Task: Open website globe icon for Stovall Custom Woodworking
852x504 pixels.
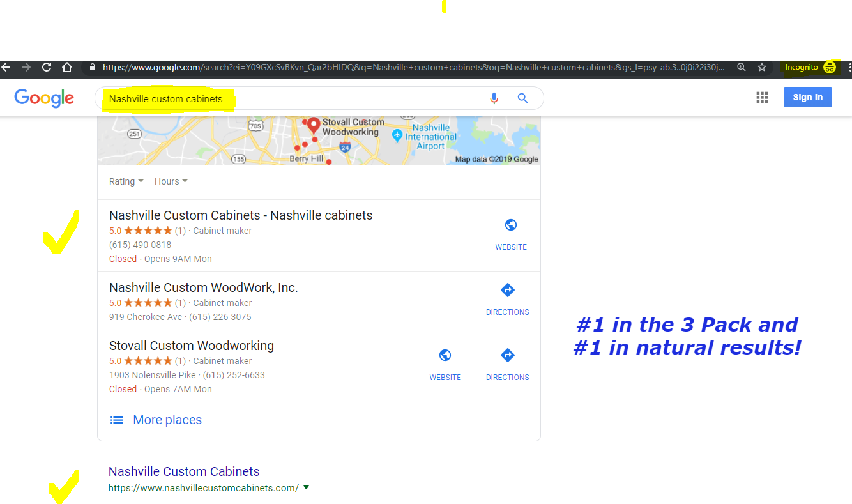Action: [x=445, y=355]
